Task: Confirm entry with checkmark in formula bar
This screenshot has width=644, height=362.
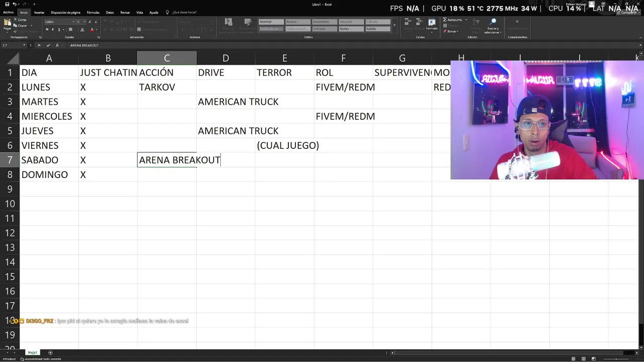Action: pos(48,45)
